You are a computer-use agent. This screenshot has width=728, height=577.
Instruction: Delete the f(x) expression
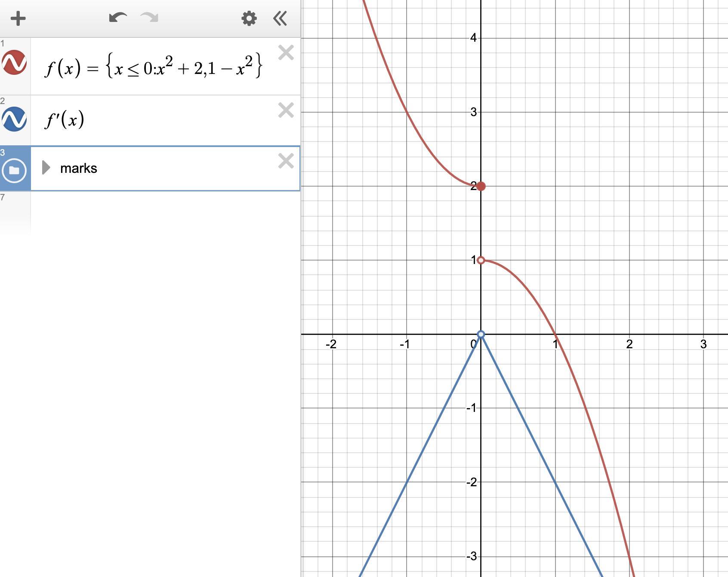pyautogui.click(x=286, y=53)
